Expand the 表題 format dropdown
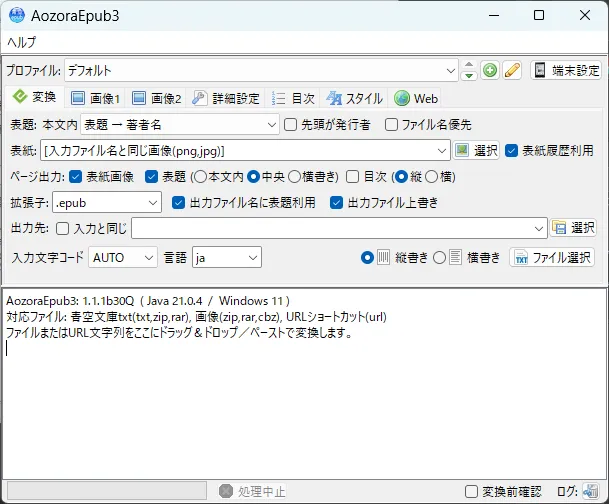609x504 pixels. click(x=271, y=125)
